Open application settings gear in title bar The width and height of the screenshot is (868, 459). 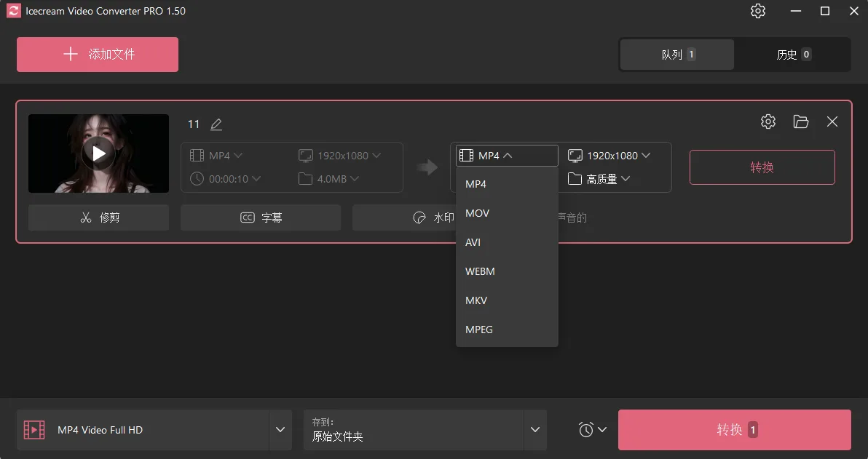pos(758,11)
